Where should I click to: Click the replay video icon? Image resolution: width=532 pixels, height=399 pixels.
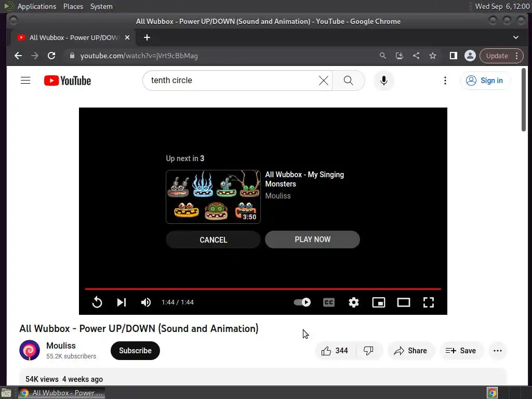tap(97, 302)
